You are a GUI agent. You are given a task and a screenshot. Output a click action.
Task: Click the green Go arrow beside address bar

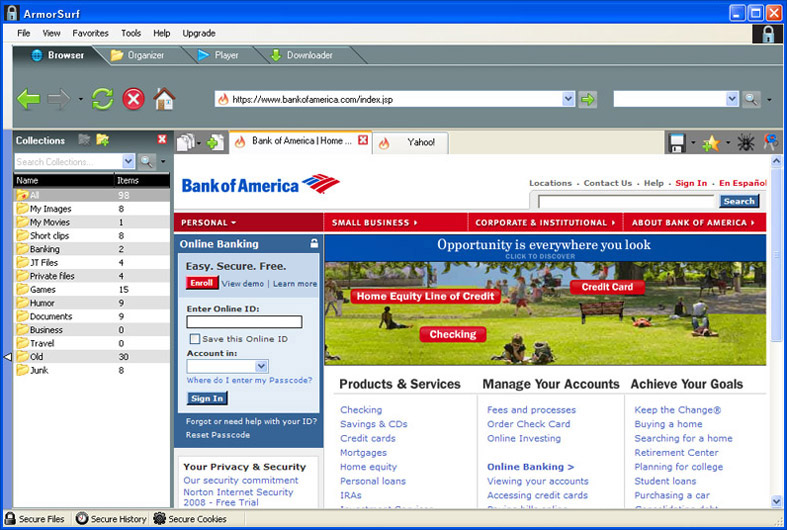coord(587,99)
